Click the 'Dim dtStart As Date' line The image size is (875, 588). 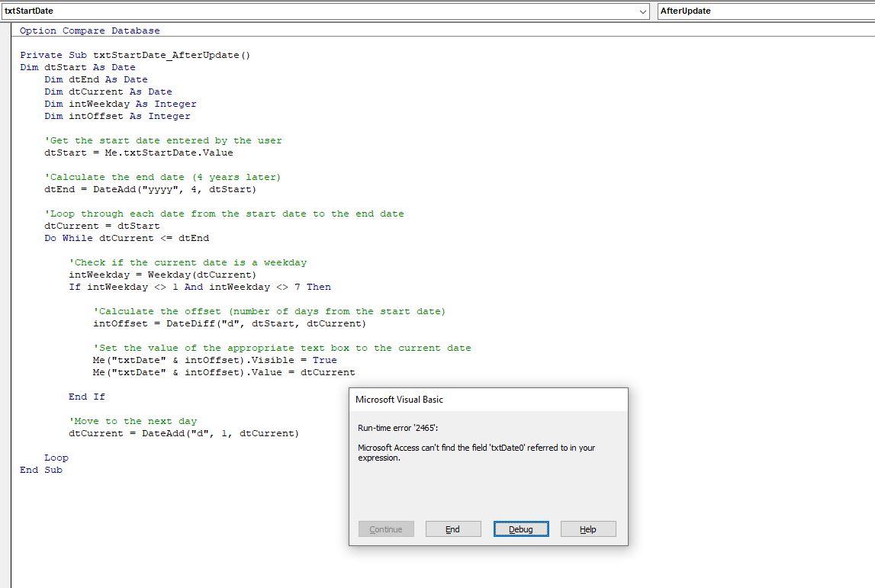pos(78,68)
